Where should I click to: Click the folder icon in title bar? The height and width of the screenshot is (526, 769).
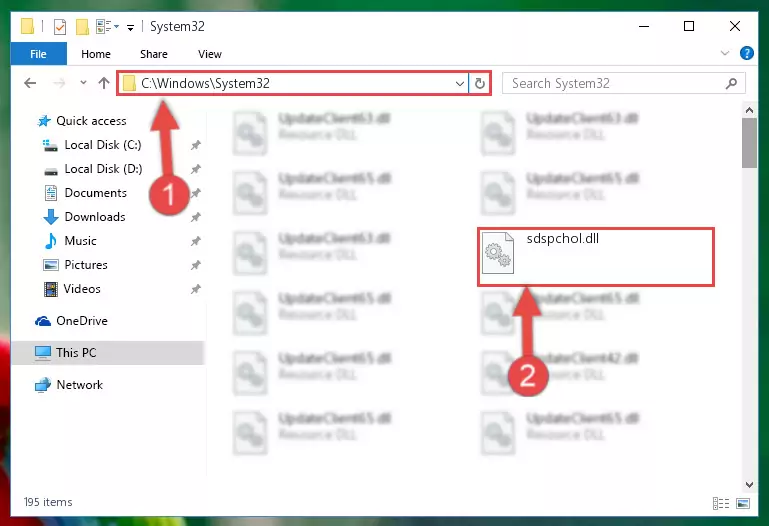pyautogui.click(x=27, y=26)
